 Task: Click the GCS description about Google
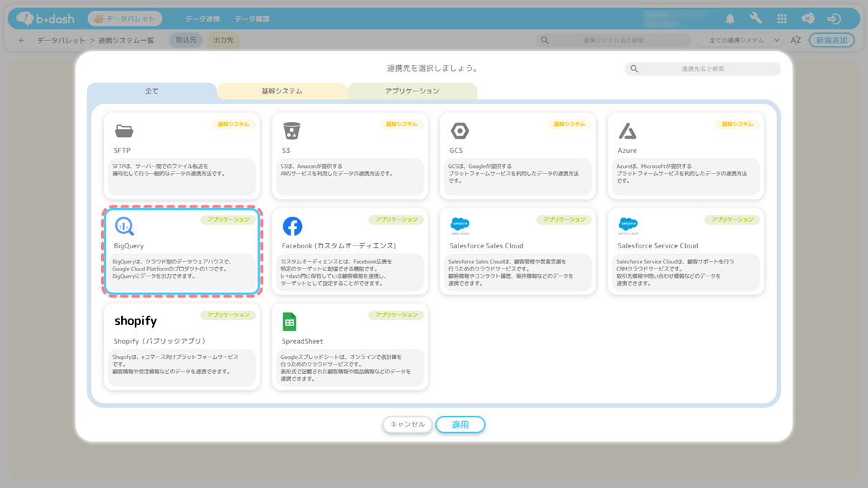click(x=514, y=174)
